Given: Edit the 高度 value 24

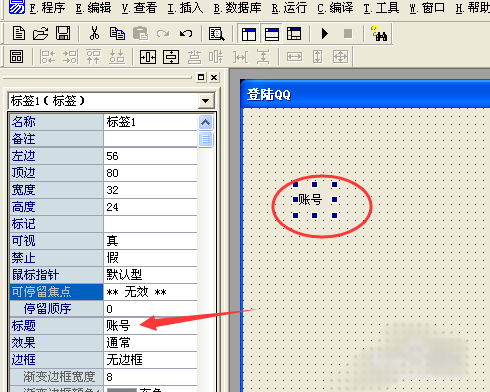Looking at the screenshot, I should pos(150,207).
